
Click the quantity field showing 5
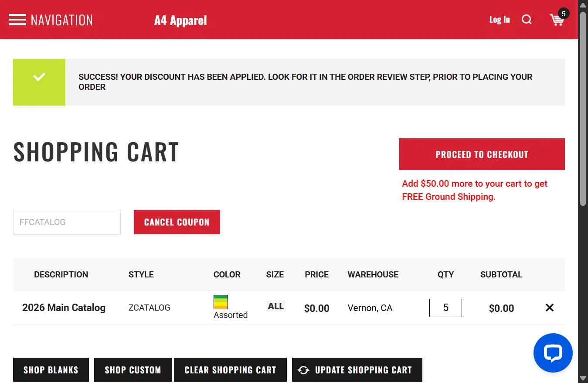coord(445,308)
